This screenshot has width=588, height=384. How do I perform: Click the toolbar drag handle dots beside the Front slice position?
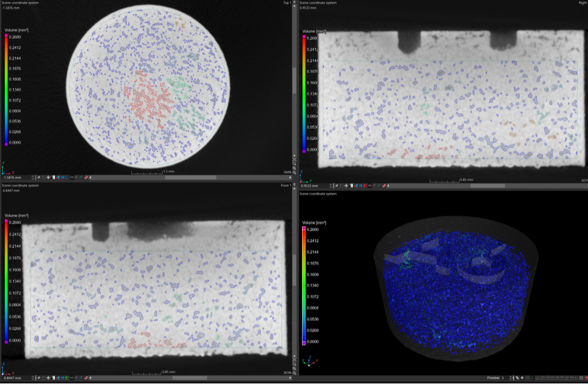click(33, 378)
